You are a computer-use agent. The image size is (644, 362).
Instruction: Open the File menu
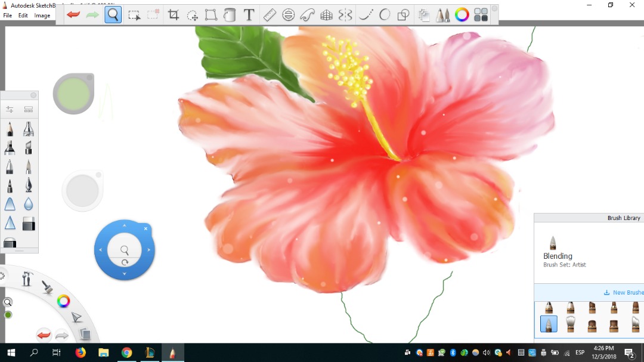(x=8, y=16)
